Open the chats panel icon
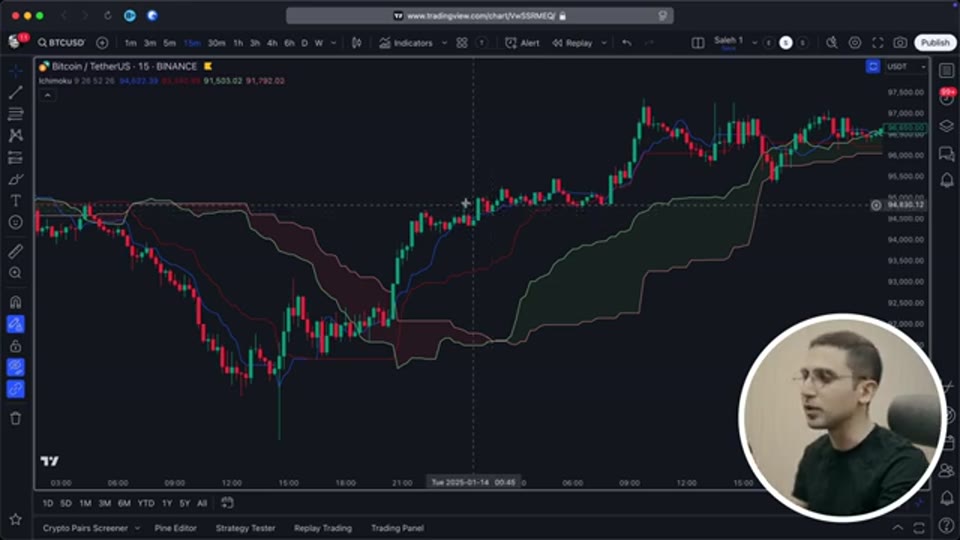Screen dimensions: 960x540 tap(947, 153)
